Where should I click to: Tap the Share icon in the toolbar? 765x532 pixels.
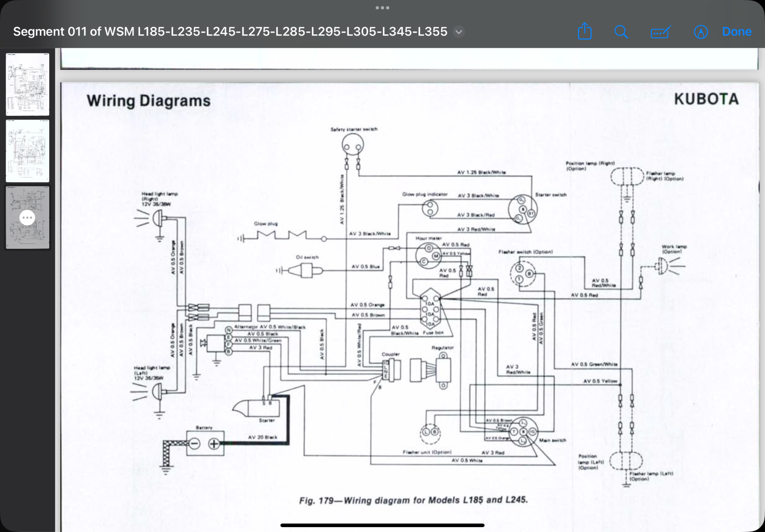tap(585, 31)
